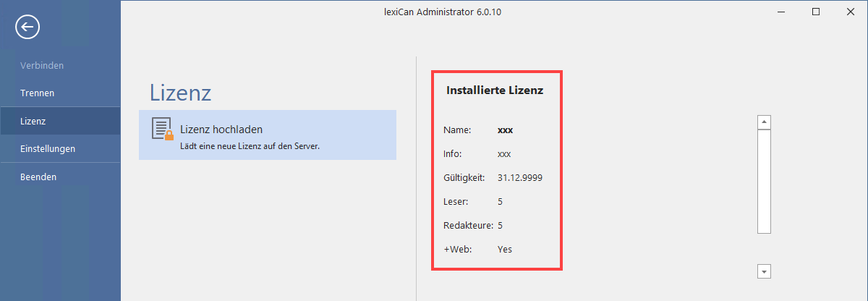Viewport: 868px width, 301px height.
Task: Minimize the lexiCan Administrator window
Action: pyautogui.click(x=783, y=12)
